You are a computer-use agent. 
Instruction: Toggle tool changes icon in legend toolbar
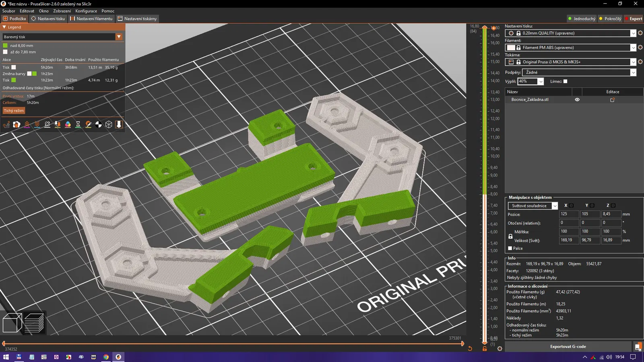pos(58,125)
